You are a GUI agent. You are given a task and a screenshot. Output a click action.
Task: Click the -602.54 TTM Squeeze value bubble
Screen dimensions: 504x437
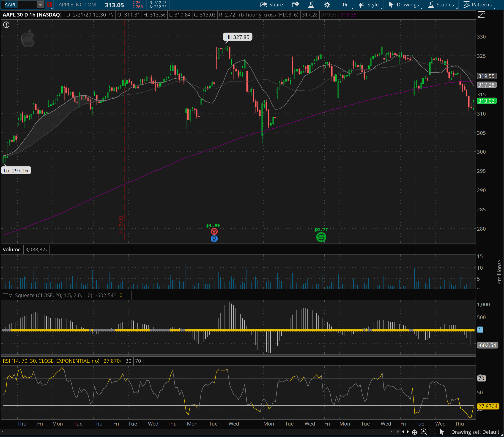point(487,345)
